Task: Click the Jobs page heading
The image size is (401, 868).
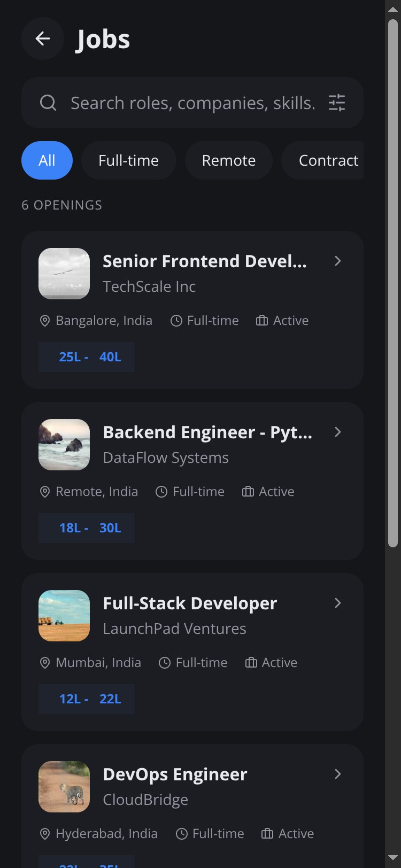Action: 103,39
